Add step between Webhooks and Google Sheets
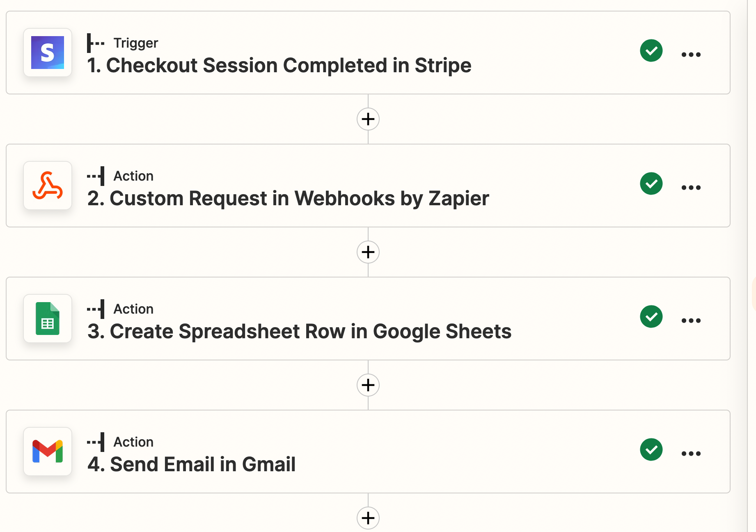The height and width of the screenshot is (532, 756). click(368, 252)
